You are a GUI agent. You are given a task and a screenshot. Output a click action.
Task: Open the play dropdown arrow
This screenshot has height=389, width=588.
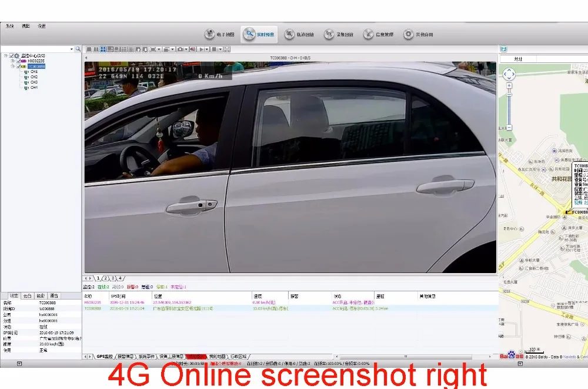pyautogui.click(x=206, y=49)
